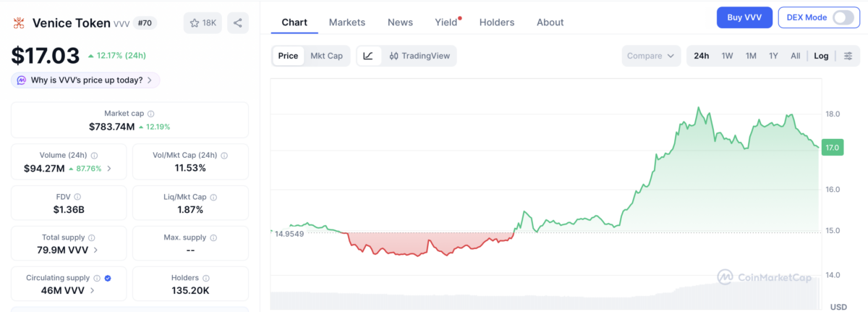Viewport: 868px width, 312px height.
Task: Toggle Log scale on chart
Action: (821, 56)
